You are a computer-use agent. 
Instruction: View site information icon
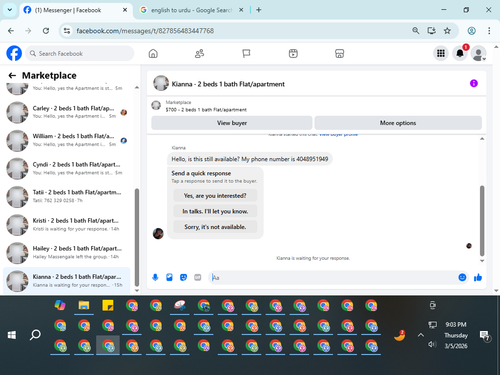tap(67, 31)
